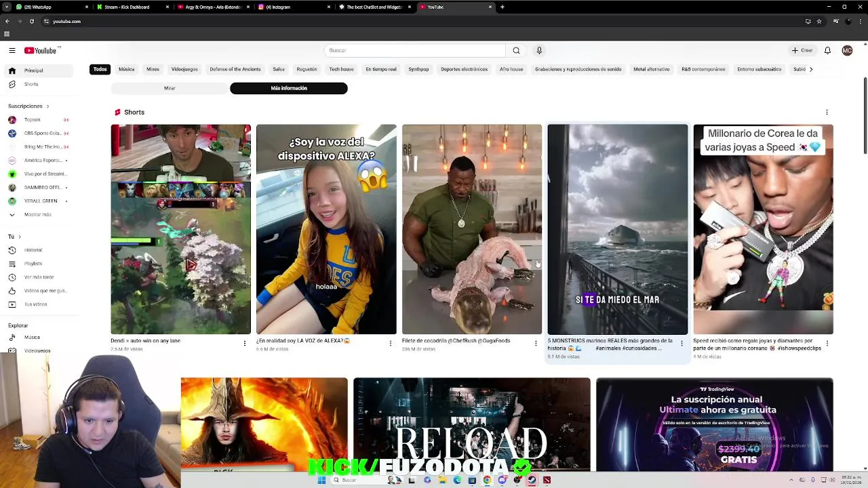Click the Más información button
Viewport: 868px width, 488px height.
coord(289,88)
